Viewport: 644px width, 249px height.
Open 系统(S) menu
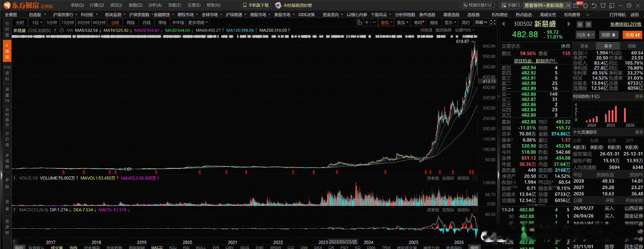[x=77, y=5]
